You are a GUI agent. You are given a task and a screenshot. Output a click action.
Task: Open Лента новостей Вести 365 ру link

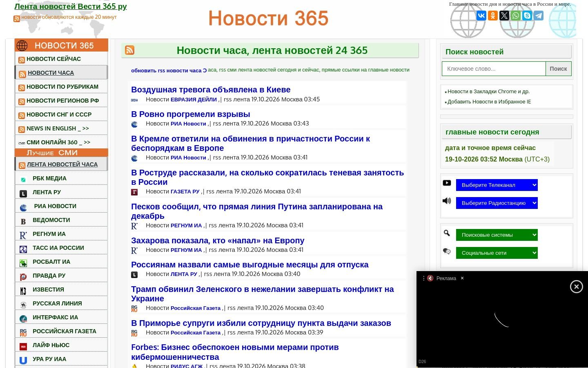[x=71, y=6]
